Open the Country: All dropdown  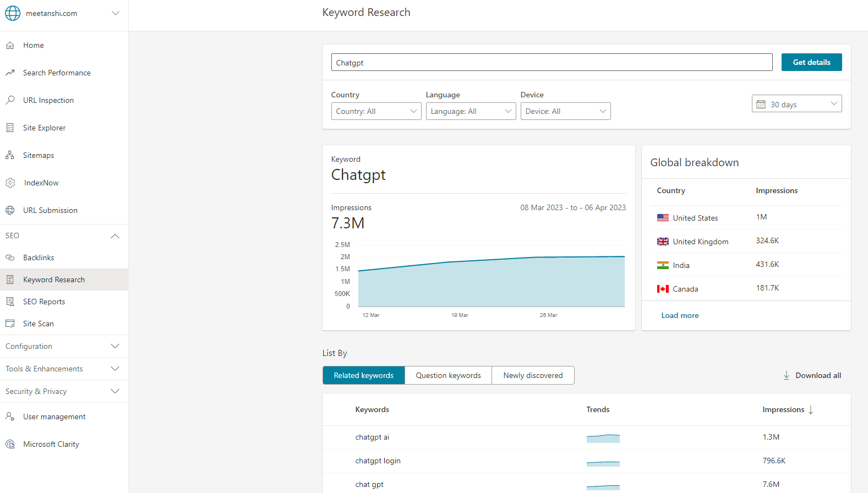click(x=376, y=111)
